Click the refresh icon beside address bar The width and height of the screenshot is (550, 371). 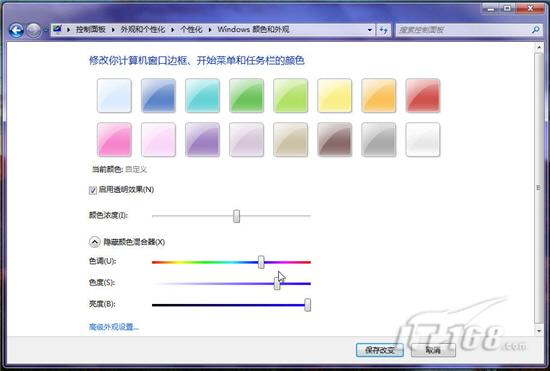[383, 30]
